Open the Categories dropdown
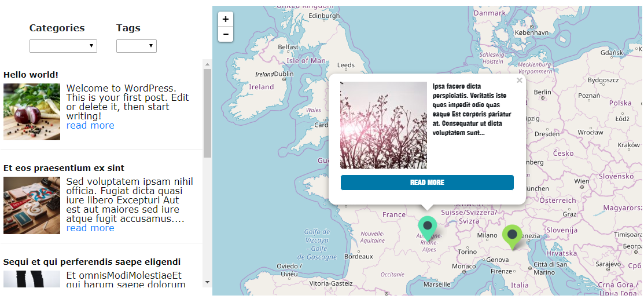Screen dimensions: 644x299 (x=63, y=46)
